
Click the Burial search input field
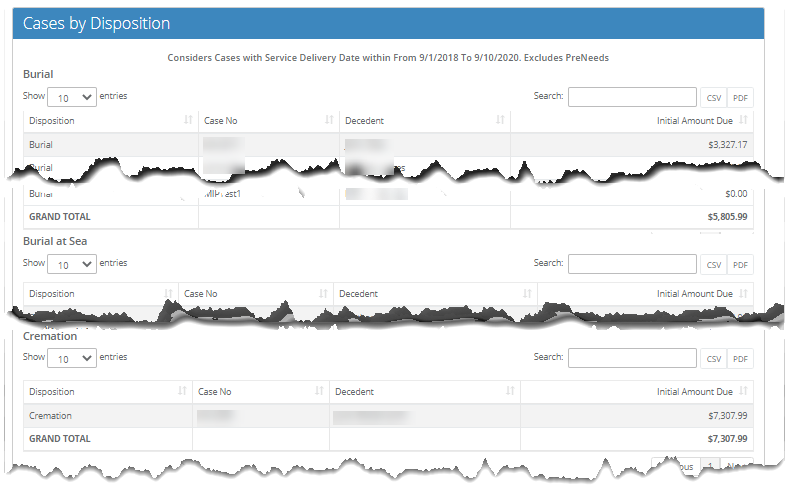pos(632,97)
